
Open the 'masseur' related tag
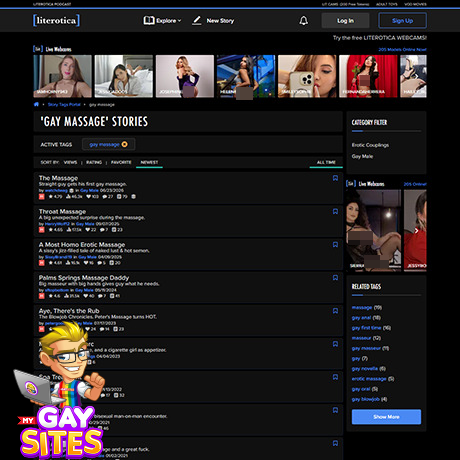pyautogui.click(x=361, y=338)
